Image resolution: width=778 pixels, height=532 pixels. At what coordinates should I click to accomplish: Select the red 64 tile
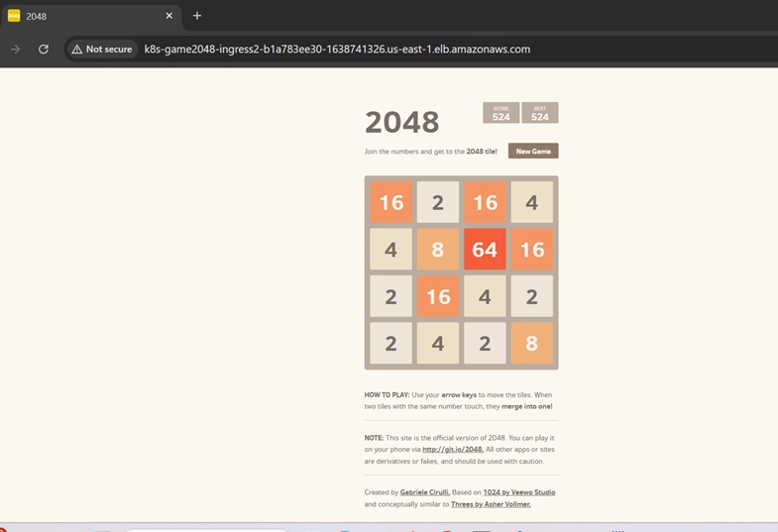(x=485, y=250)
